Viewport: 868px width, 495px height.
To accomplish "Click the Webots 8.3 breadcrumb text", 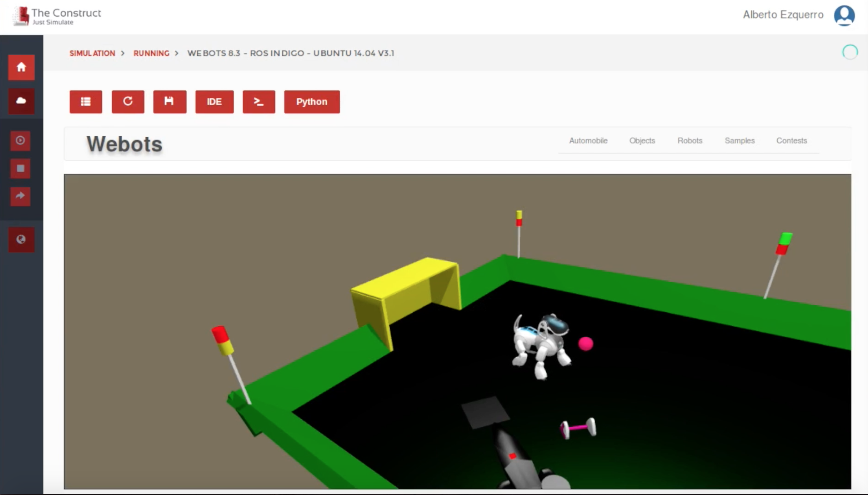I will click(291, 53).
